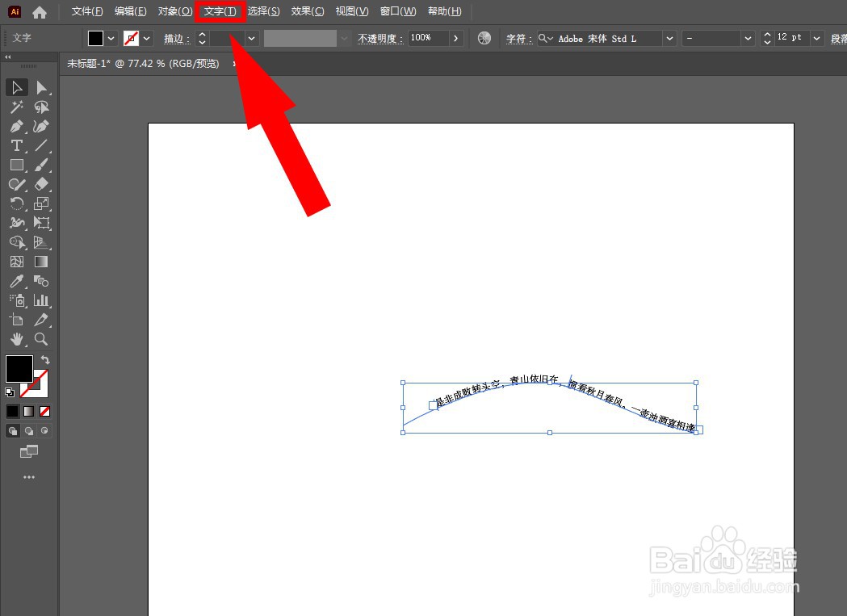The image size is (847, 616).
Task: Select the Symbol Sprayer tool
Action: [17, 301]
